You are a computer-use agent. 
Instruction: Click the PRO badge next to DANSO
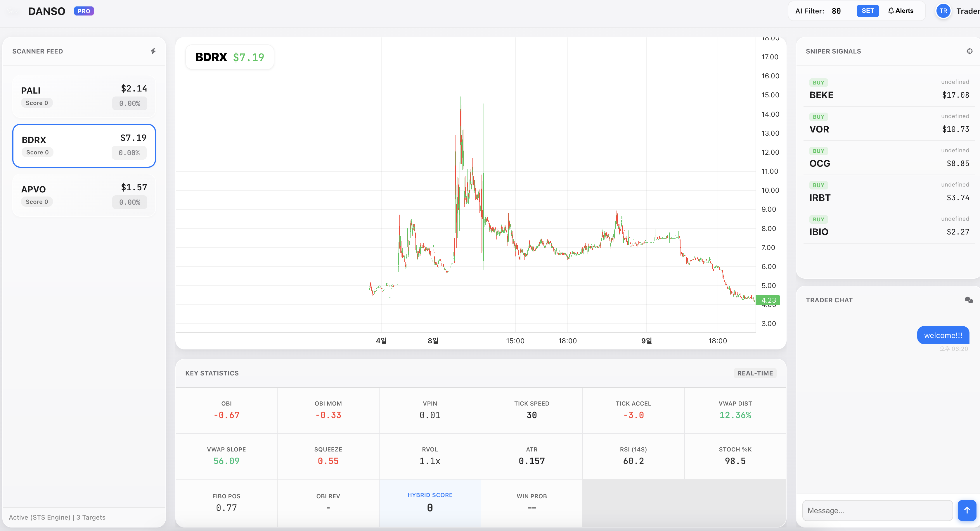pos(84,11)
